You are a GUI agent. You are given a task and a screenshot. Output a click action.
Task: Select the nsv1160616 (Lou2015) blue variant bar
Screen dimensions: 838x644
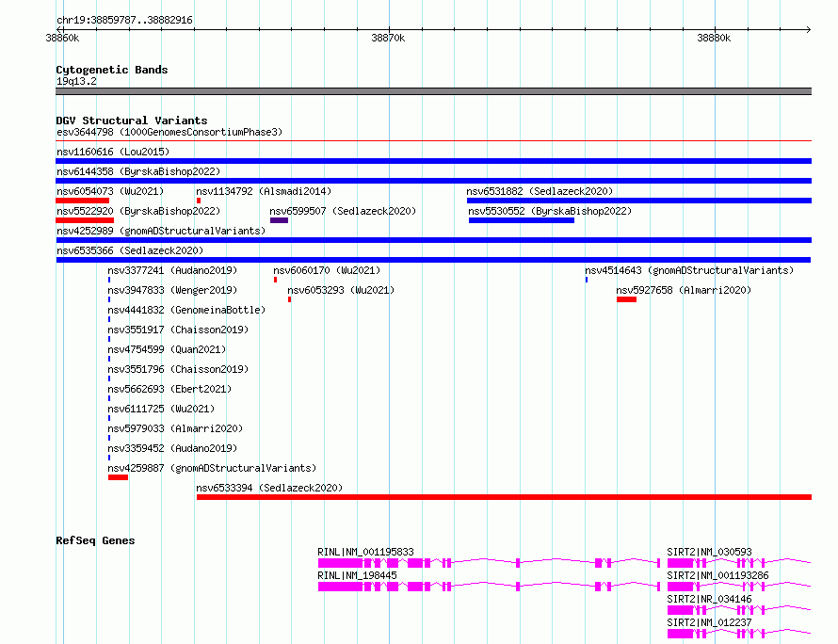433,161
